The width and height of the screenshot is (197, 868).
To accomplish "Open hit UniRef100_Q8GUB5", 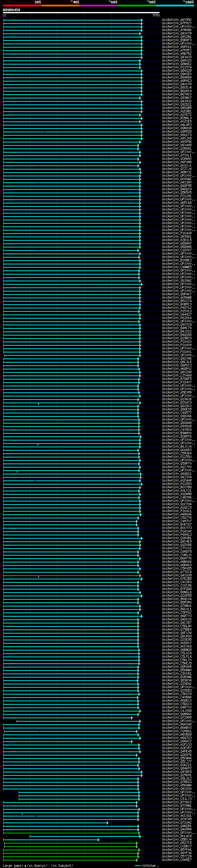I will tap(177, 108).
